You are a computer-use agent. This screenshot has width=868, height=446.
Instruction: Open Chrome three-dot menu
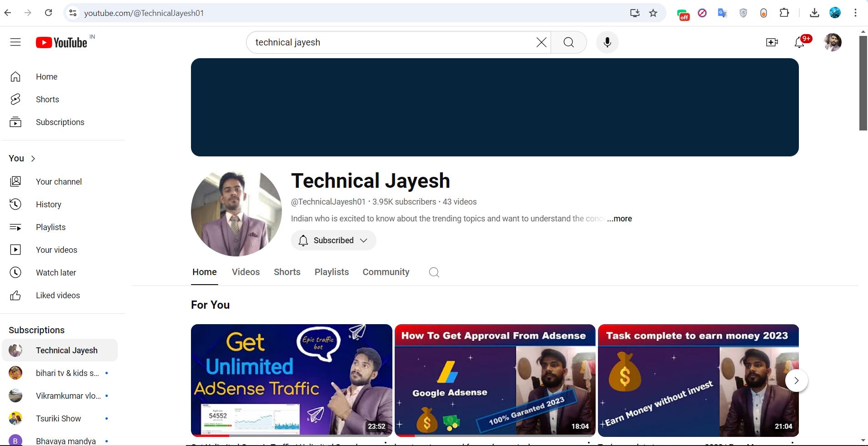pyautogui.click(x=855, y=13)
